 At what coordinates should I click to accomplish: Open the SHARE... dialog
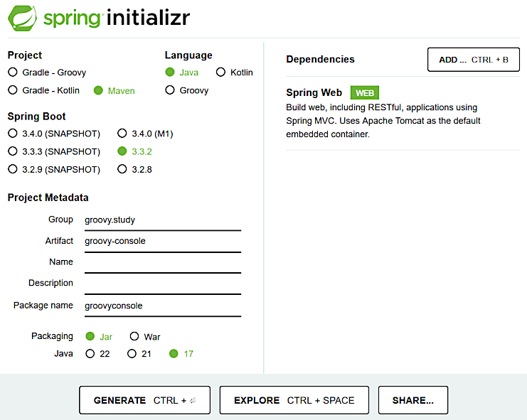[x=413, y=400]
